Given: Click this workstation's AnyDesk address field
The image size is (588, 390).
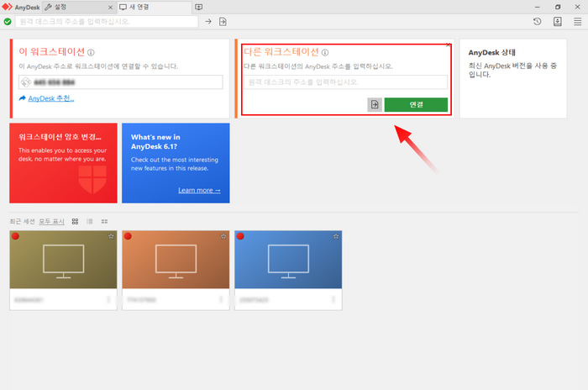Looking at the screenshot, I should 121,82.
